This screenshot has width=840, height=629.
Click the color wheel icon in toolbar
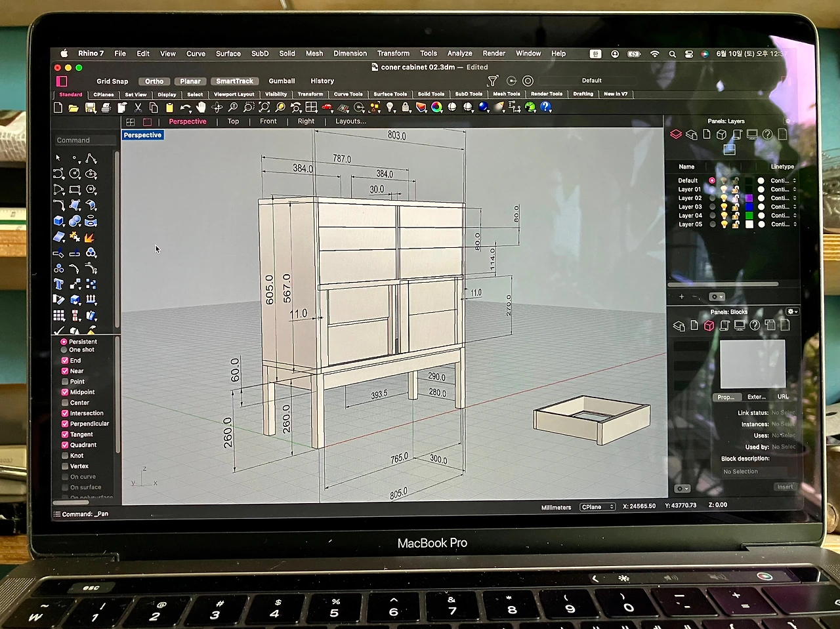[436, 108]
